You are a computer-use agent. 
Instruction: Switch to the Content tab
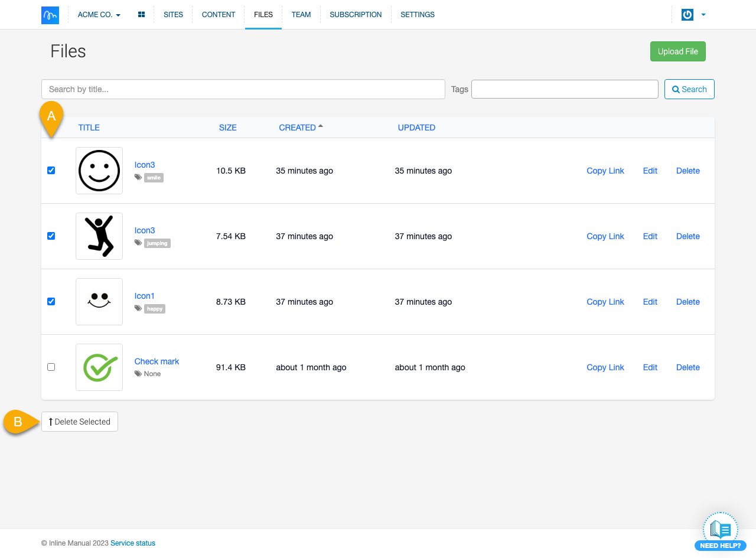(x=219, y=15)
